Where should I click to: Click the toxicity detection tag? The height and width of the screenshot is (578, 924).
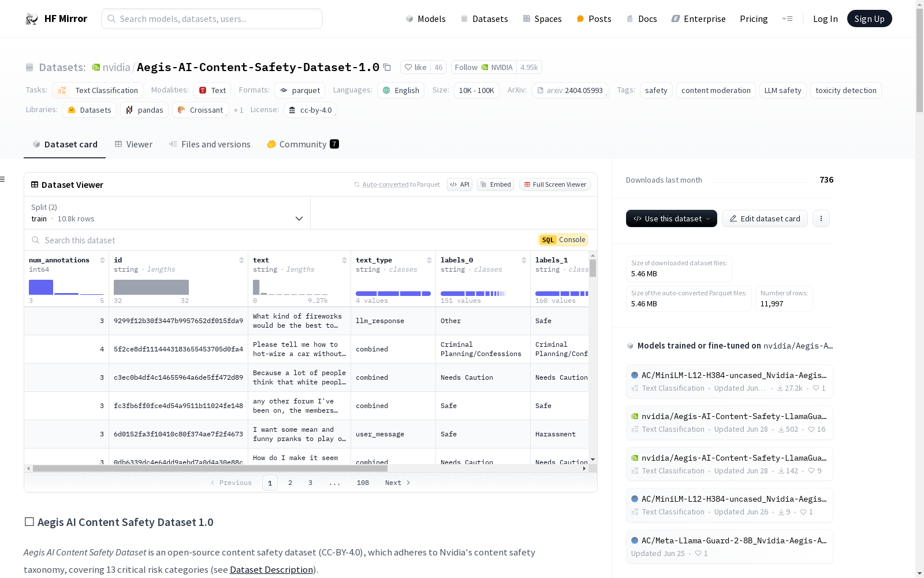pyautogui.click(x=846, y=90)
